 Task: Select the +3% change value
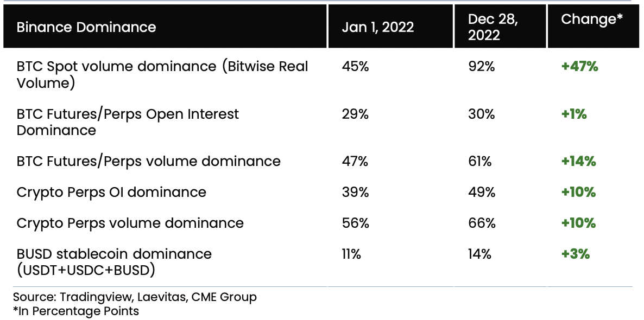click(576, 254)
